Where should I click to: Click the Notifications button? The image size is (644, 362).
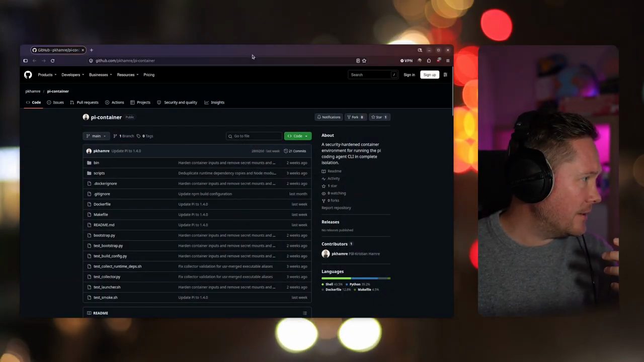pos(329,117)
